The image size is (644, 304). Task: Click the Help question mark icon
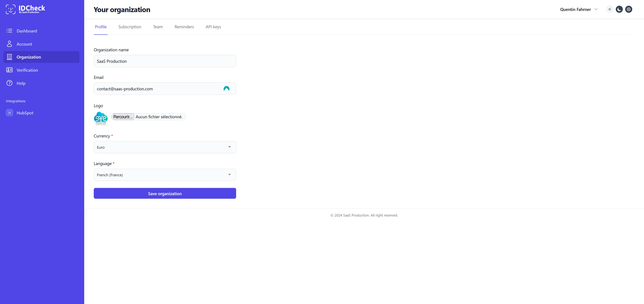coord(9,83)
